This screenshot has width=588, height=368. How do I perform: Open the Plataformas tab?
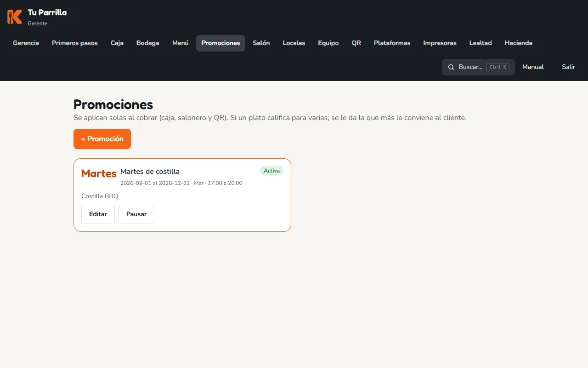[392, 43]
